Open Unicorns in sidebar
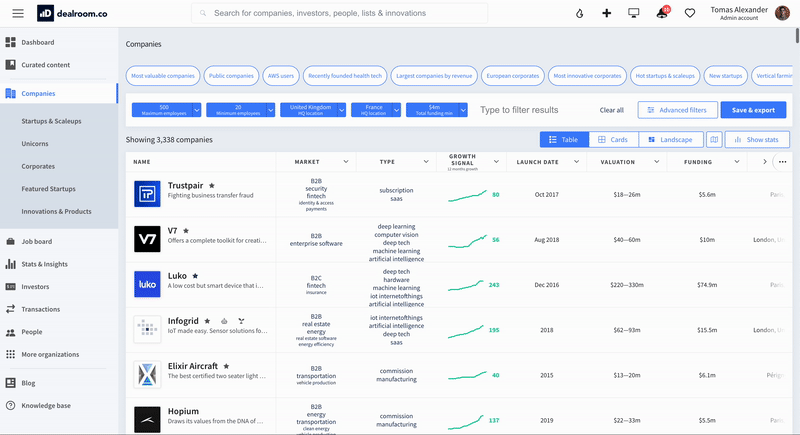The image size is (800, 435). [x=35, y=144]
